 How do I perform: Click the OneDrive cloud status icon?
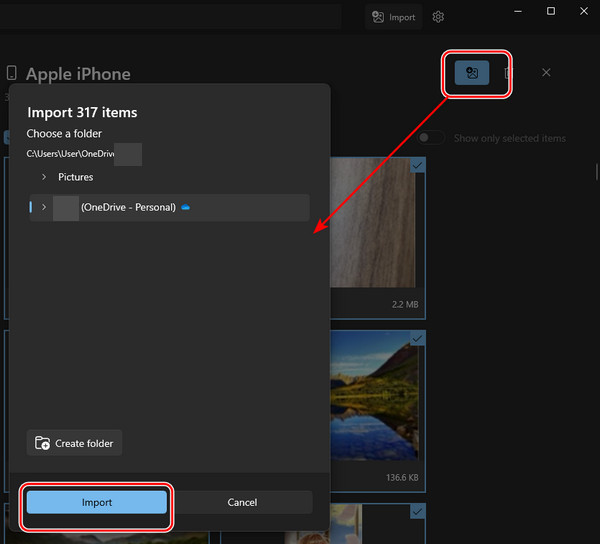click(x=186, y=207)
